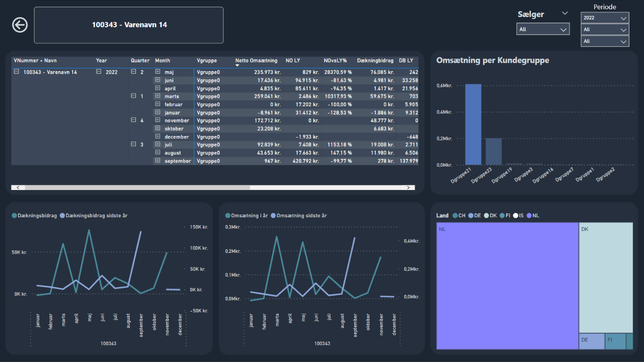Click the NL tile in the treemap

[x=507, y=286]
